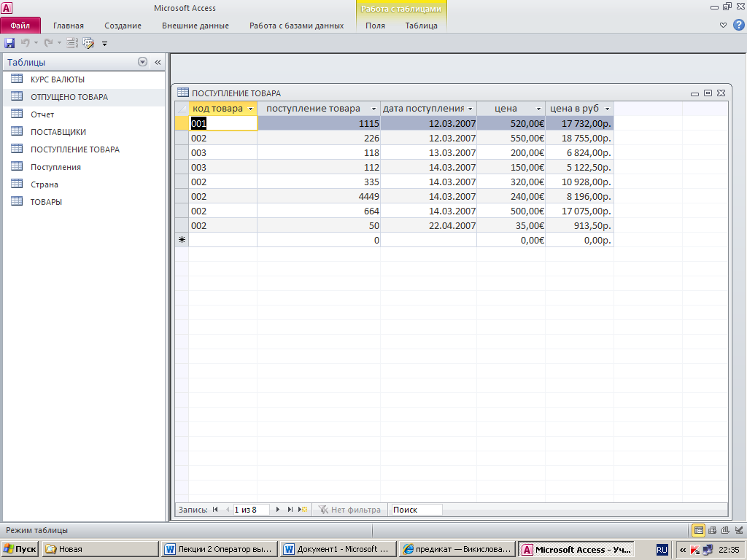Go to next record navigation button
The image size is (747, 560).
pyautogui.click(x=278, y=510)
